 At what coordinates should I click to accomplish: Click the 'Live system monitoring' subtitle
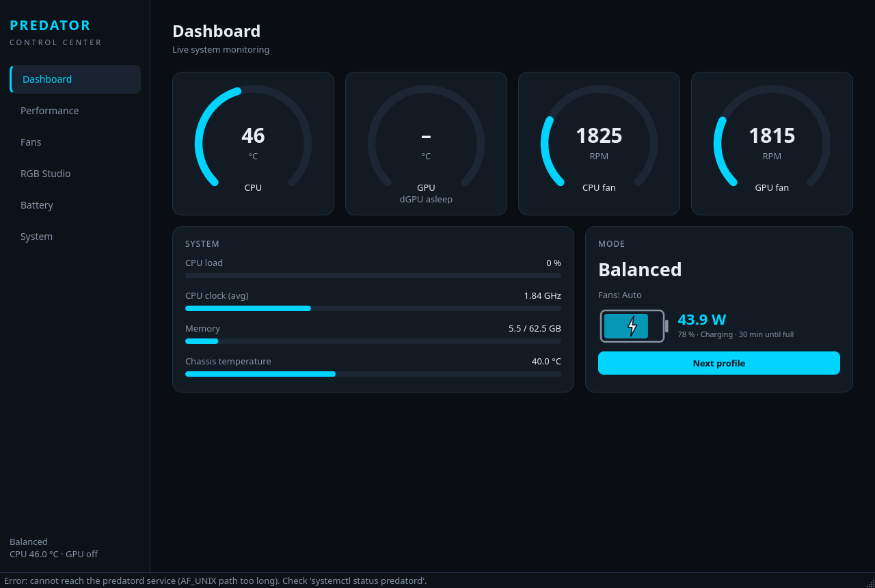tap(221, 50)
